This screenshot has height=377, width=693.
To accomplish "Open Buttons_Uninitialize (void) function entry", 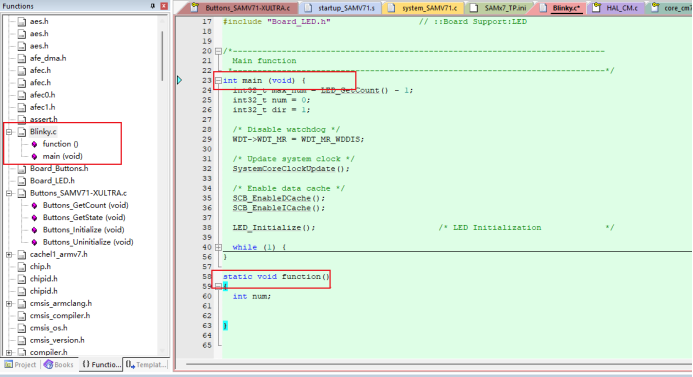I will (88, 242).
